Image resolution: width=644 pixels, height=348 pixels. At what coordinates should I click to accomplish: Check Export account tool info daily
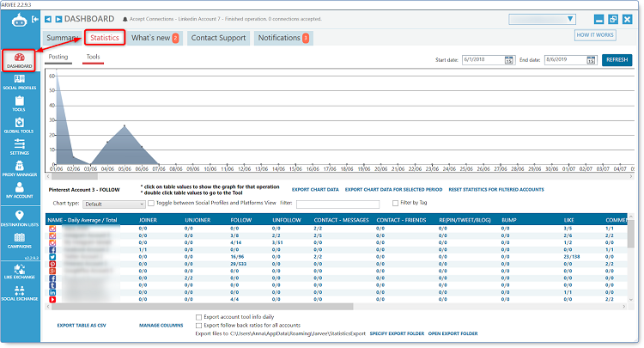(x=199, y=317)
